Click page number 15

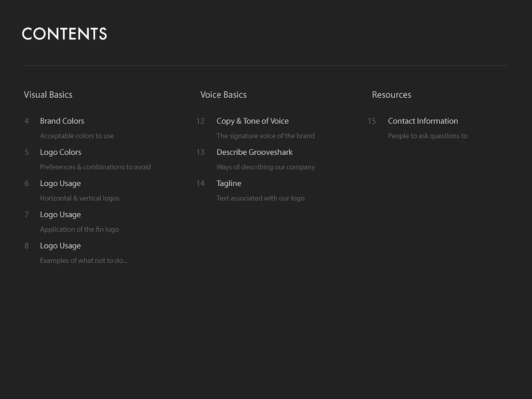(x=371, y=121)
